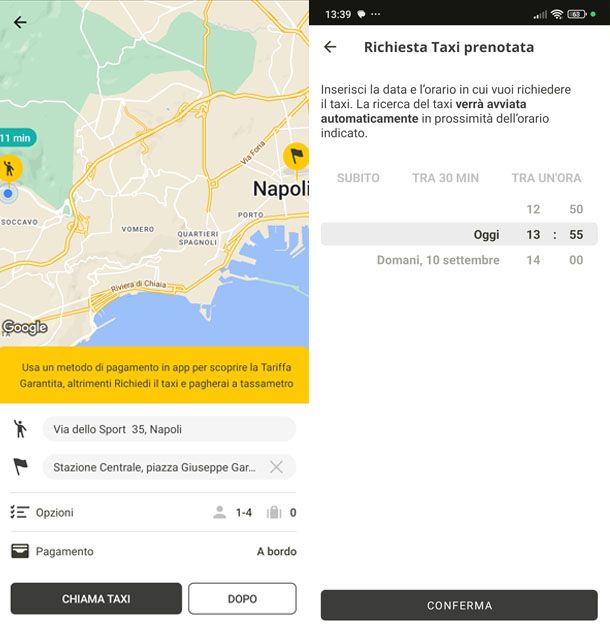Tap the yellow destination flag marker
The height and width of the screenshot is (629, 610).
point(296,156)
